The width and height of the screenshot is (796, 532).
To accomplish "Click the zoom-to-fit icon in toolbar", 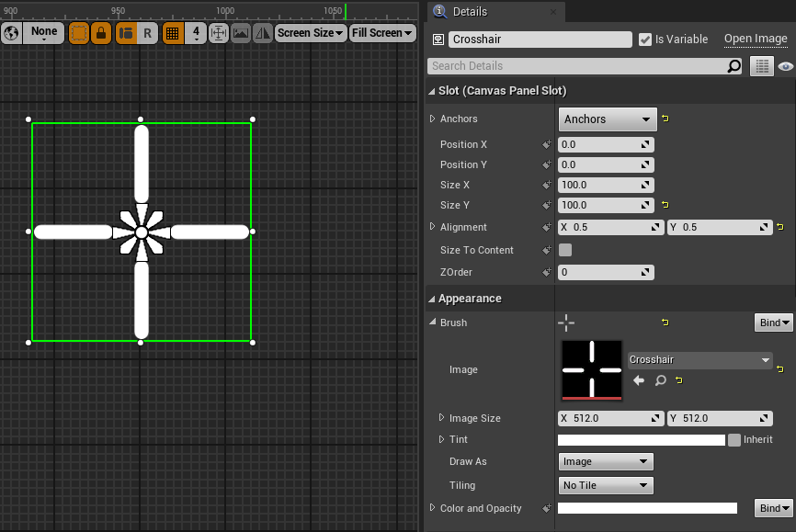I will [x=219, y=33].
